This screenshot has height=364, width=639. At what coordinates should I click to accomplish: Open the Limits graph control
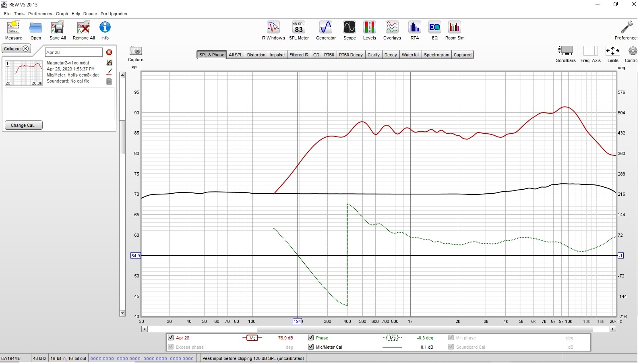point(612,54)
